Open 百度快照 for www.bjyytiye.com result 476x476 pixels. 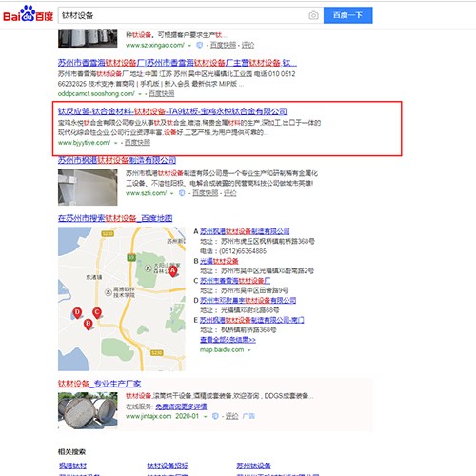[x=137, y=143]
